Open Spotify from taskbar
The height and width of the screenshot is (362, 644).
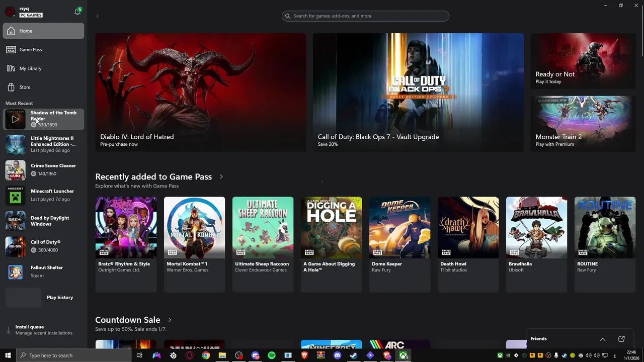coord(272,355)
